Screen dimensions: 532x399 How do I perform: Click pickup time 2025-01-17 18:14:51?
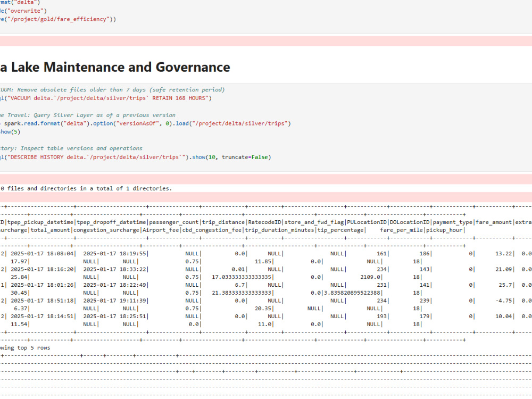(x=43, y=316)
